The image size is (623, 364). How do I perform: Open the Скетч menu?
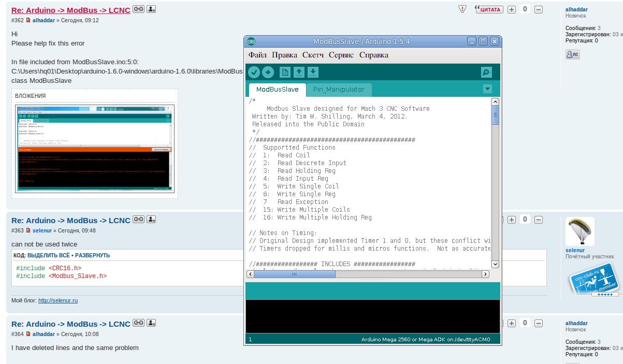[x=313, y=55]
